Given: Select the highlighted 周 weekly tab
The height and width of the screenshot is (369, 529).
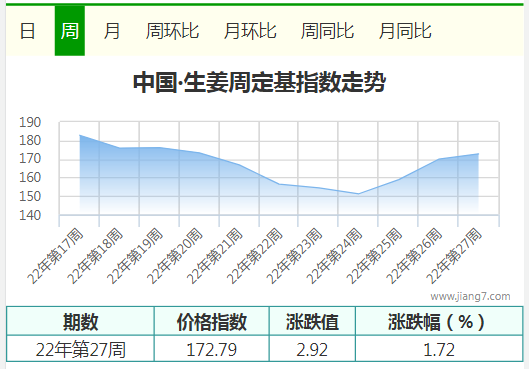Looking at the screenshot, I should pos(70,31).
